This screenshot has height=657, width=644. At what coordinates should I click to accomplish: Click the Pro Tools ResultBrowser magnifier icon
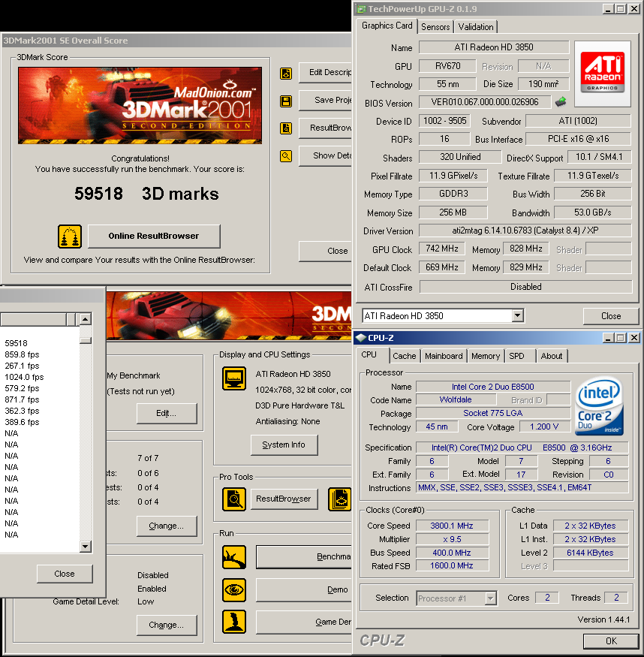point(234,499)
